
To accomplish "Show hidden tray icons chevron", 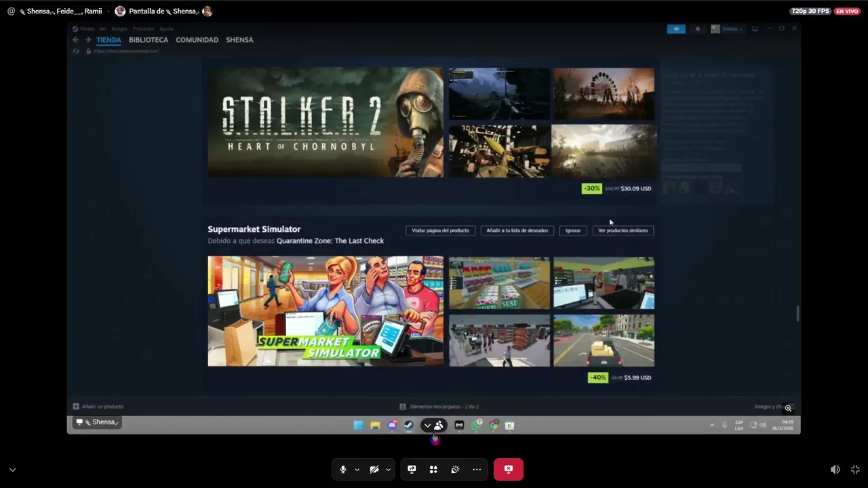I will tap(712, 426).
